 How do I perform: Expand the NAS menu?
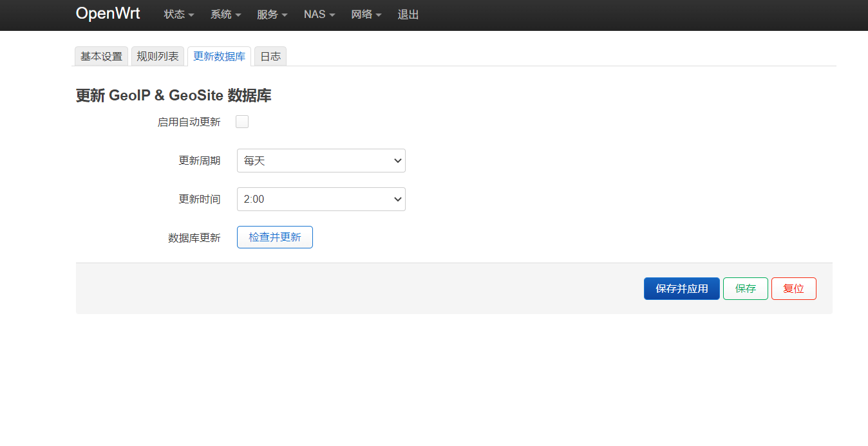(319, 14)
